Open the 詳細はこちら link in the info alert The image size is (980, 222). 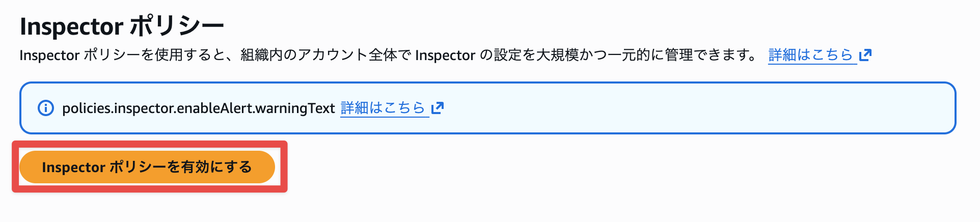coord(383,108)
